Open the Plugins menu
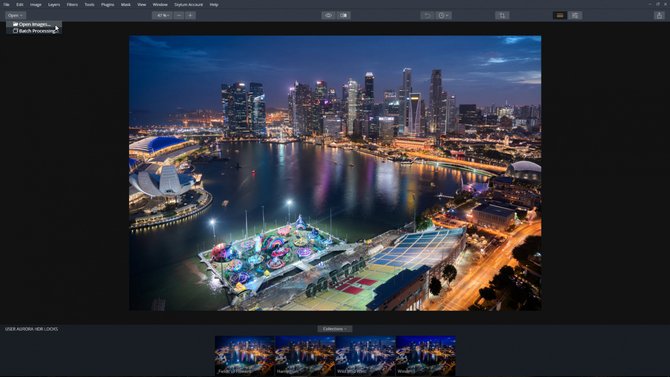This screenshot has height=377, width=670. (x=107, y=4)
